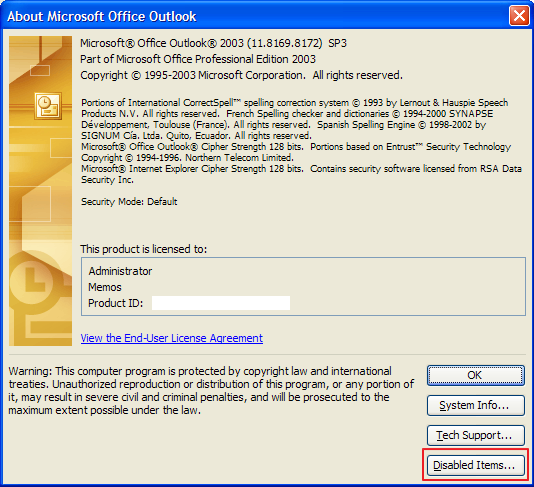Image resolution: width=534 pixels, height=487 pixels.
Task: Click the 'Product ID:' label
Action: click(115, 303)
